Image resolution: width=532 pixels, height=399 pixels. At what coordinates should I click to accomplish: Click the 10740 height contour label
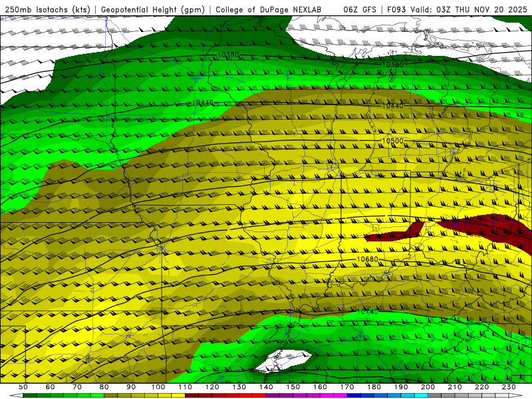click(368, 311)
